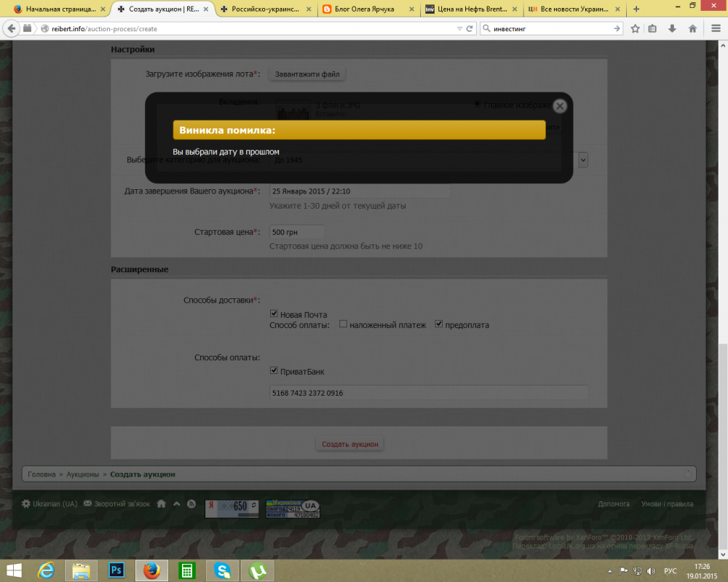Uncheck the предоплата checkbox
728x582 pixels.
pyautogui.click(x=439, y=324)
